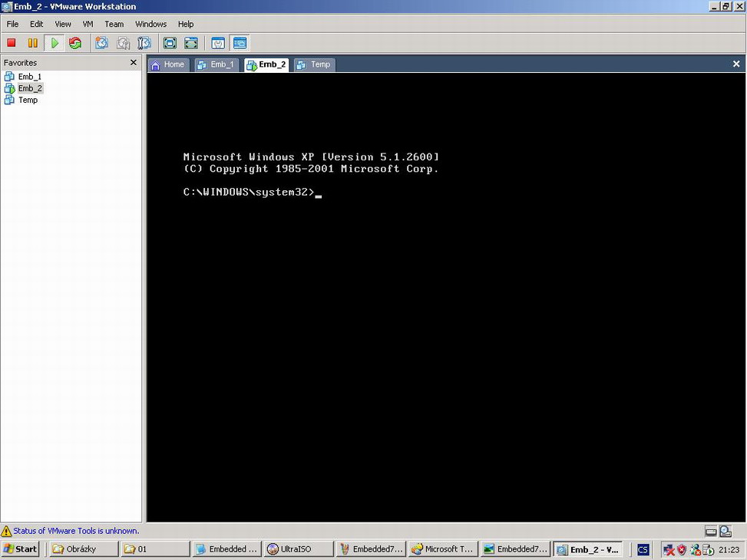Screen dimensions: 747x560
Task: Switch to the Emb_1 tab
Action: (x=216, y=64)
